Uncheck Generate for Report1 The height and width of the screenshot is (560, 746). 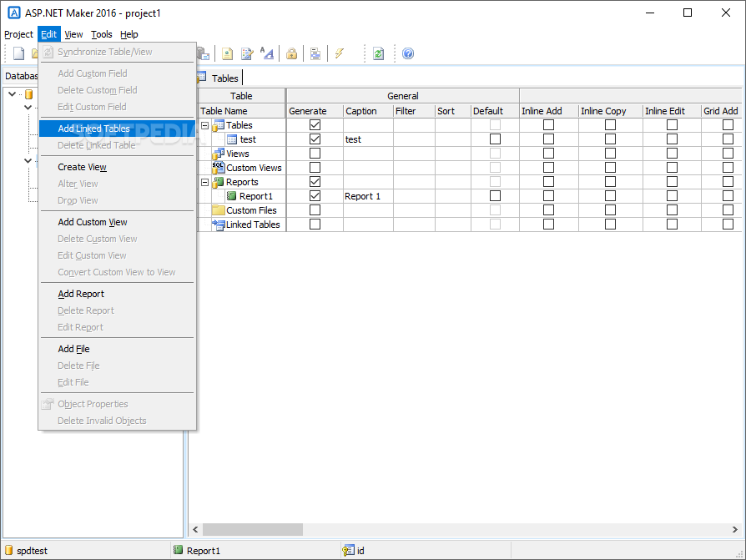[x=315, y=196]
